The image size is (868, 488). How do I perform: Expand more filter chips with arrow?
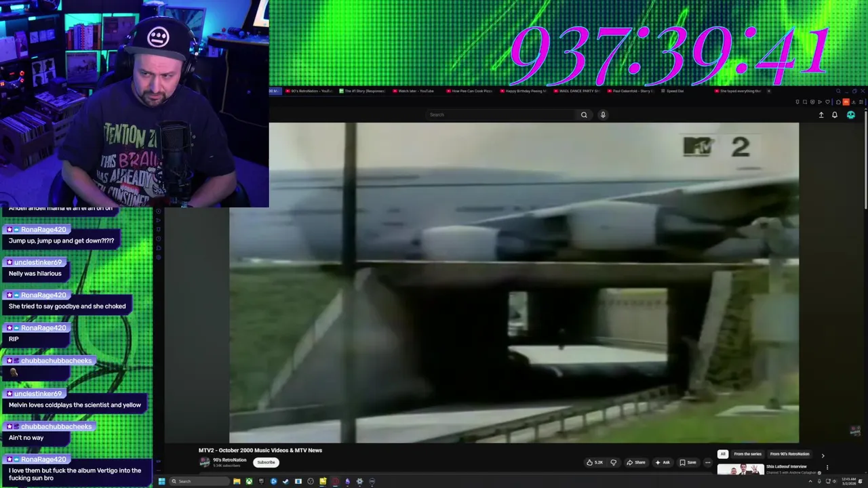click(823, 455)
